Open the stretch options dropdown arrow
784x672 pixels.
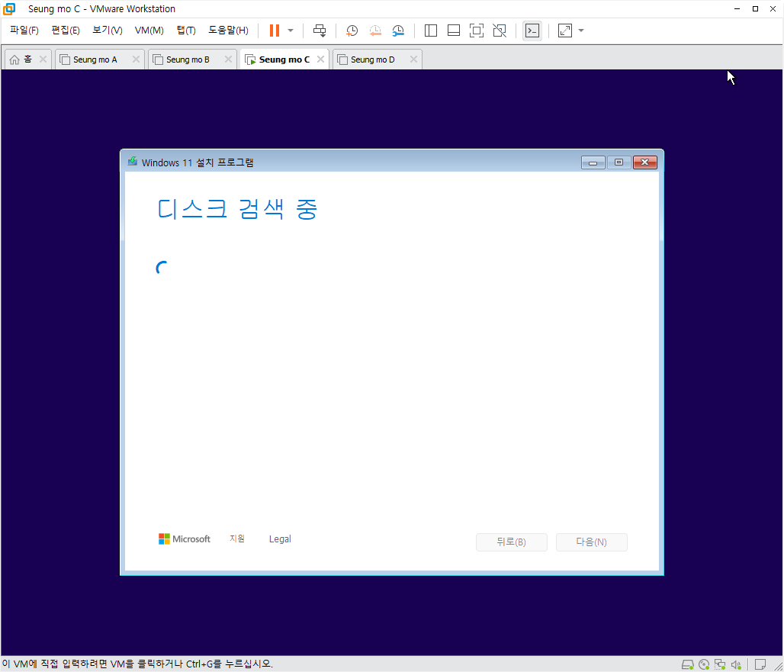click(581, 31)
